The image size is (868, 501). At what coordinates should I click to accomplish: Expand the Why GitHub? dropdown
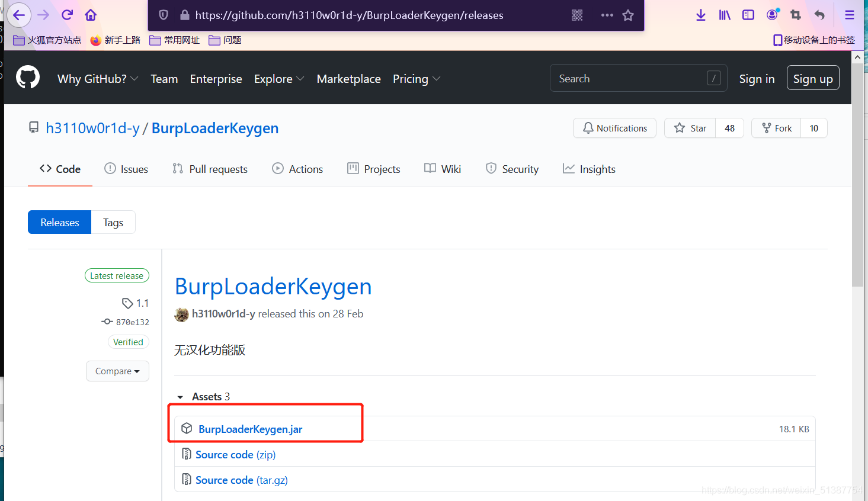[x=98, y=79]
